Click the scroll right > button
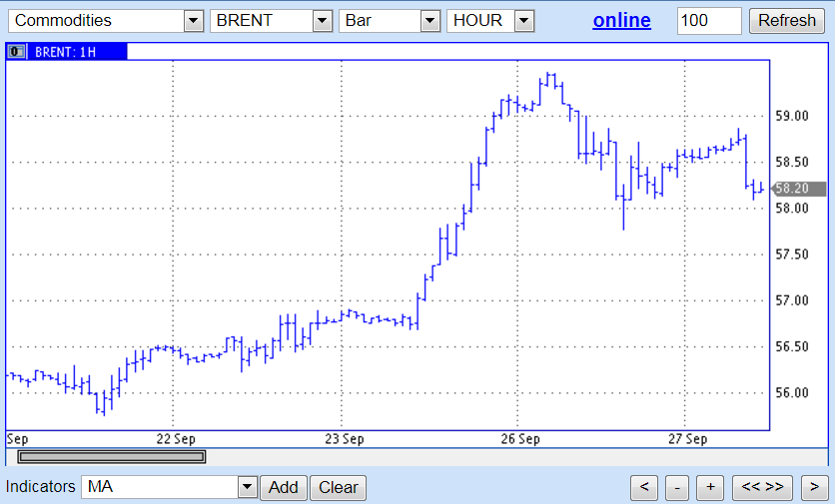Viewport: 835px width, 504px height. click(x=814, y=487)
